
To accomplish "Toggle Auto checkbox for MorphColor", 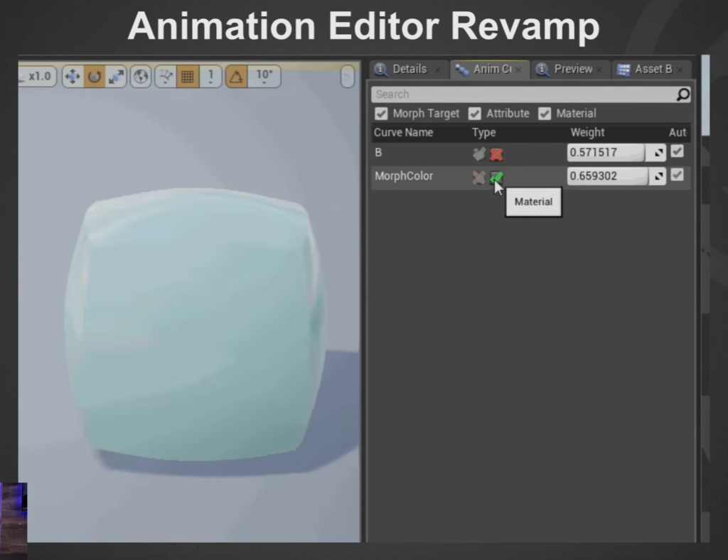I will coord(677,175).
